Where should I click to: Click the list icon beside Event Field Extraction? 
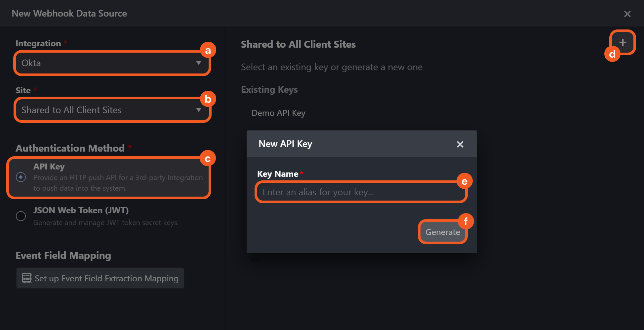26,278
